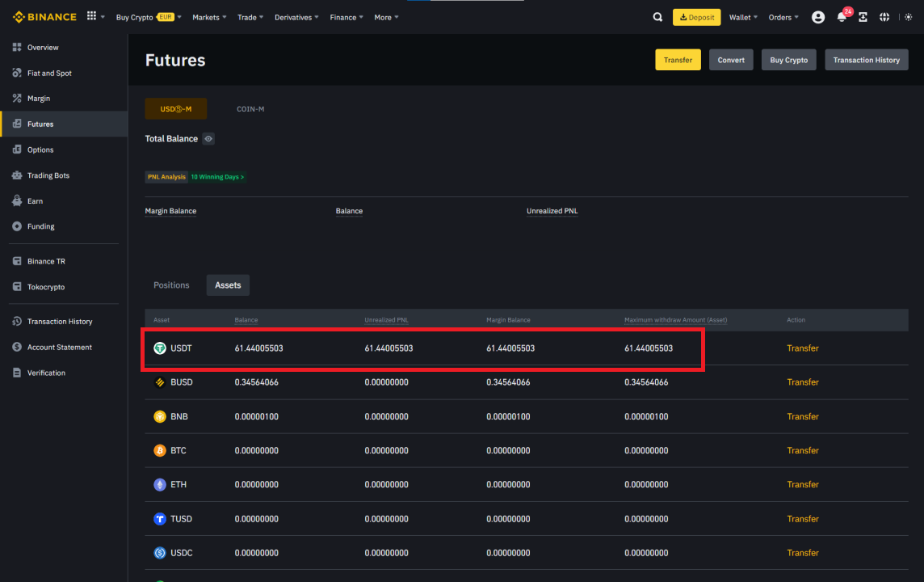Click the Overview sidebar icon
Viewport: 924px width, 582px height.
pyautogui.click(x=17, y=47)
